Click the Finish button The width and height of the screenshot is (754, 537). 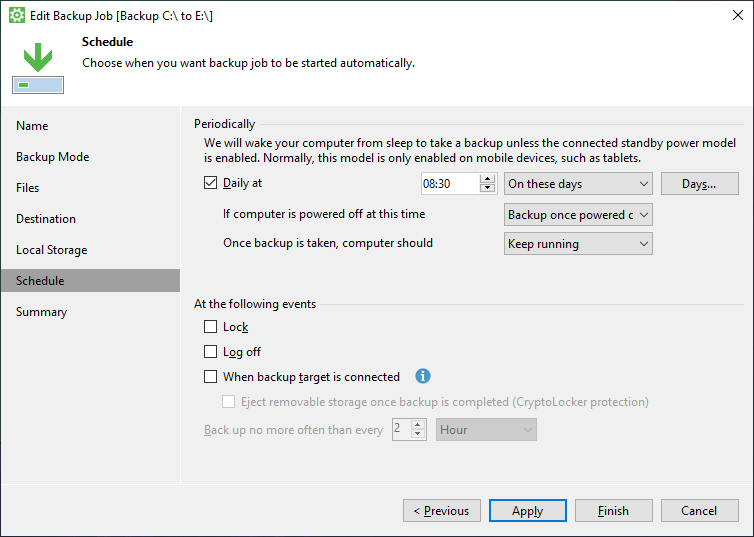tap(614, 511)
